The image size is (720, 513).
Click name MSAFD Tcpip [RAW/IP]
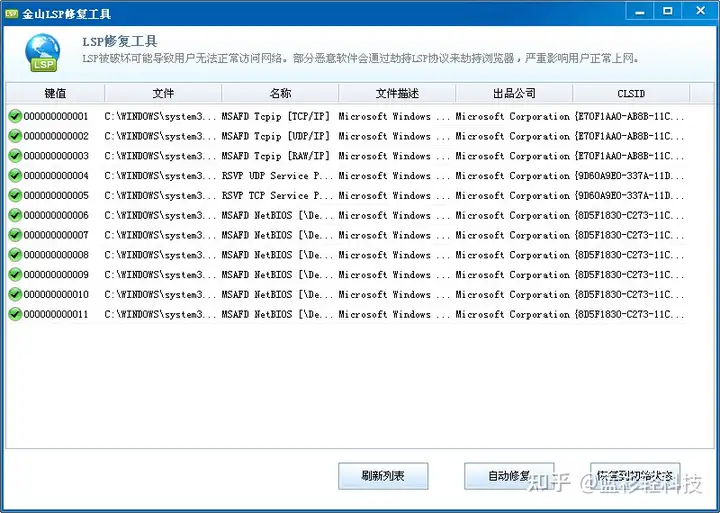pos(276,156)
